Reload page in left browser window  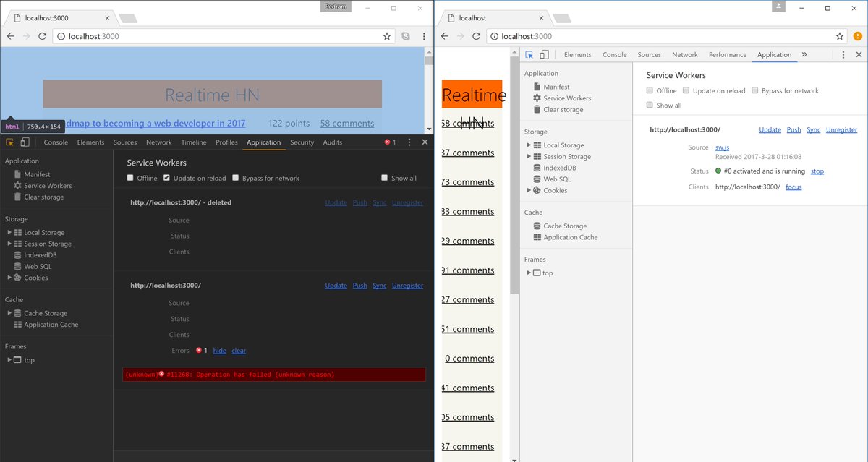coord(43,36)
